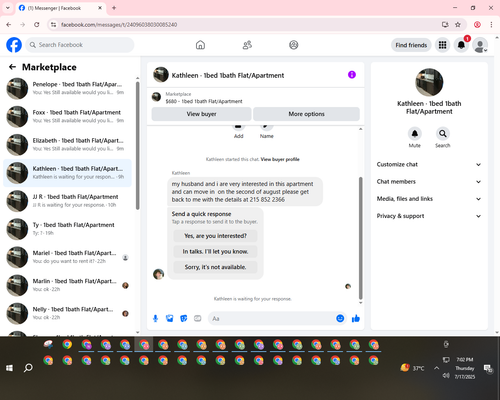Open Windows notification center icon
This screenshot has height=400, width=500.
(x=488, y=368)
